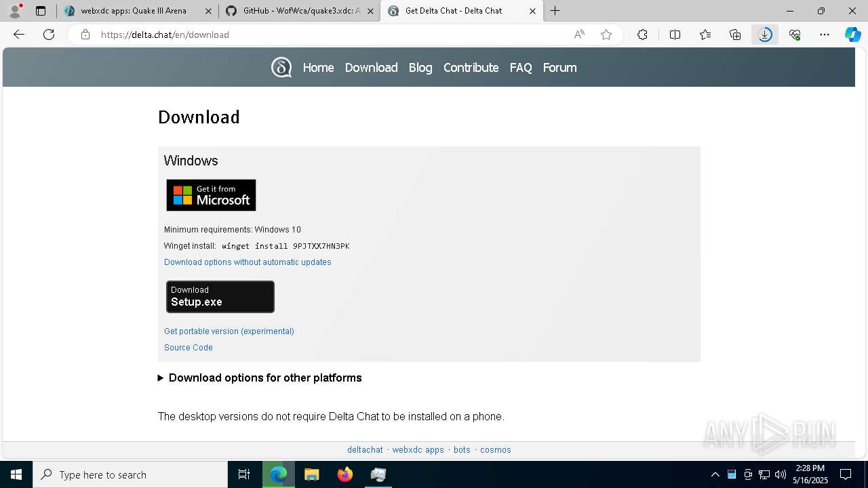Open Settings and more ellipsis menu
Viewport: 868px width, 488px height.
click(x=825, y=35)
